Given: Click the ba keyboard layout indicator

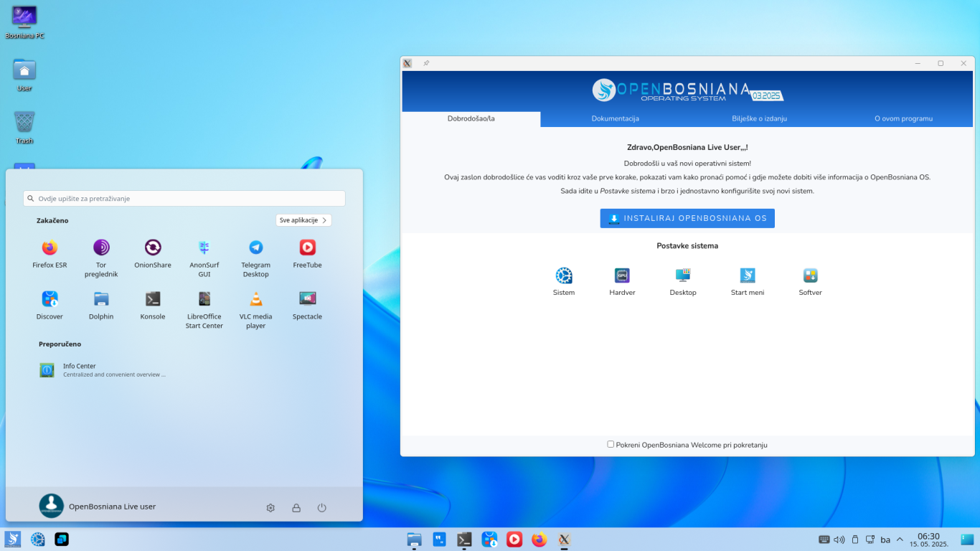Looking at the screenshot, I should coord(885,540).
